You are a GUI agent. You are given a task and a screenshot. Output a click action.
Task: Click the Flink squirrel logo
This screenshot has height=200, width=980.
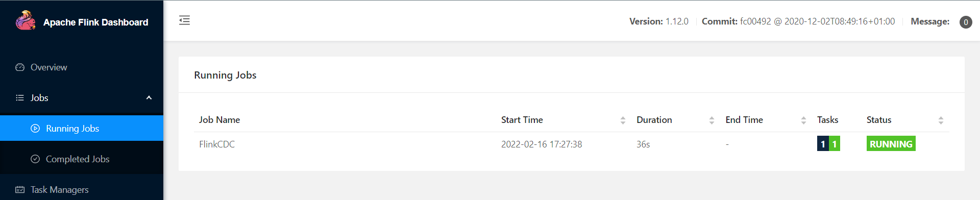click(26, 21)
